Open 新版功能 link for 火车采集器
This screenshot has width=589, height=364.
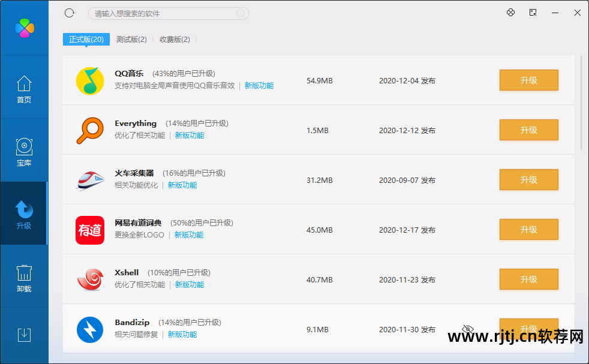(182, 185)
